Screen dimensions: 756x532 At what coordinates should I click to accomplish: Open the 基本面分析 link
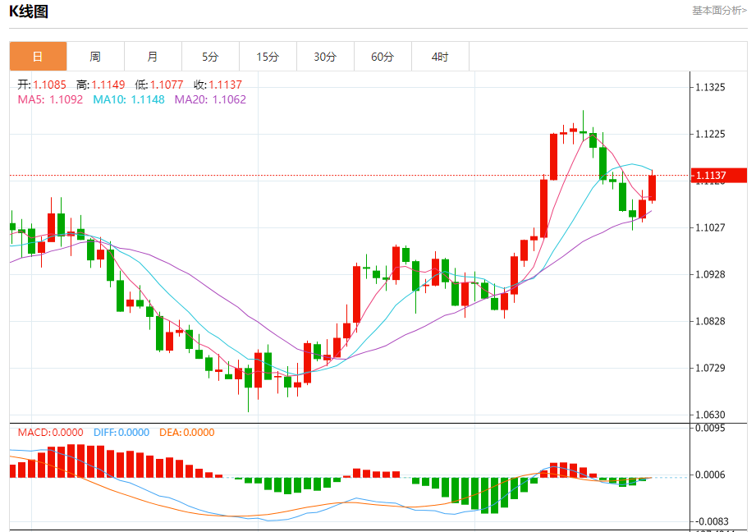[719, 10]
